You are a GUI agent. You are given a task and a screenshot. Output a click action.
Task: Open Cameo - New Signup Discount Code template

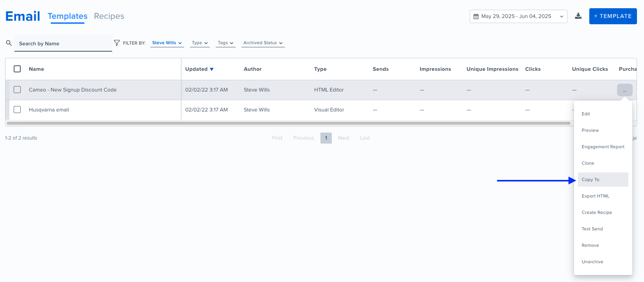(73, 90)
